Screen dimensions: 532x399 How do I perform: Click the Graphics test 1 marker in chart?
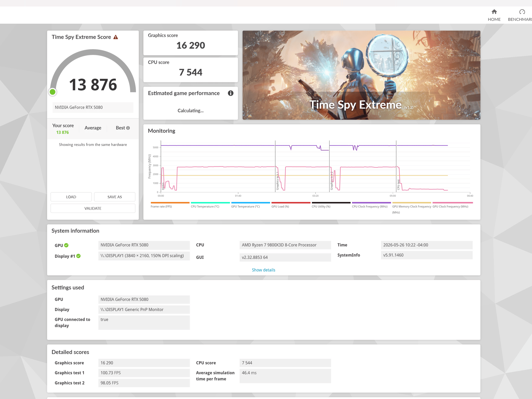coord(277,181)
